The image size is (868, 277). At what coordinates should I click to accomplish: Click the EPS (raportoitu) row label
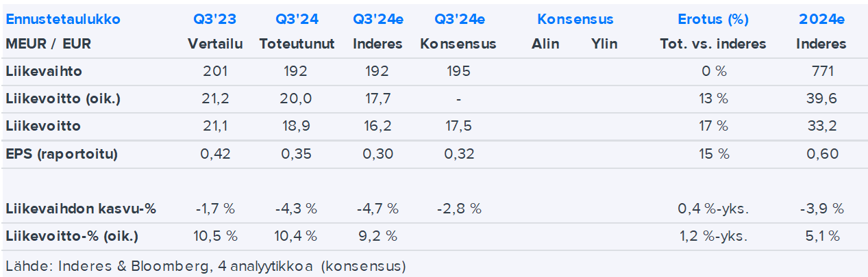(62, 154)
